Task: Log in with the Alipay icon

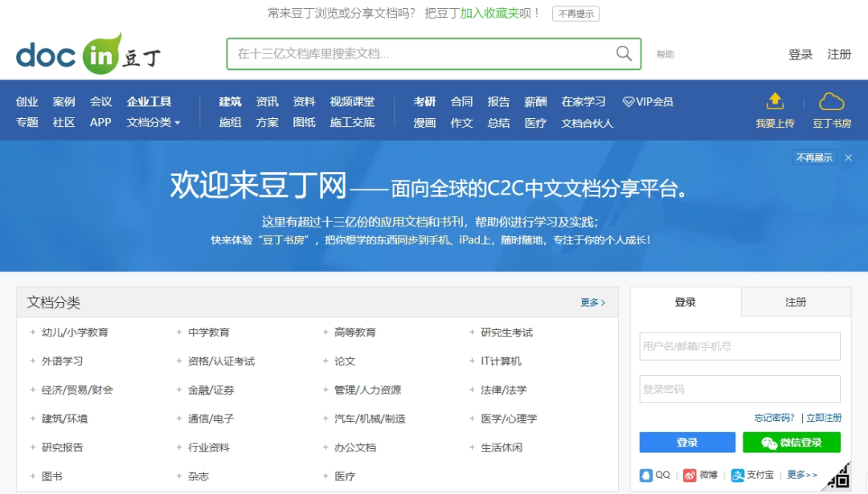Action: click(x=737, y=476)
